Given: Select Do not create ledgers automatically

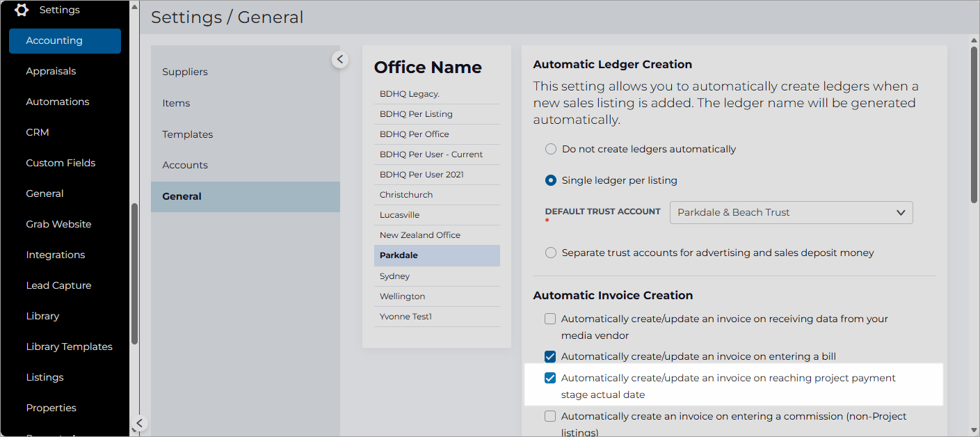Looking at the screenshot, I should [x=551, y=149].
